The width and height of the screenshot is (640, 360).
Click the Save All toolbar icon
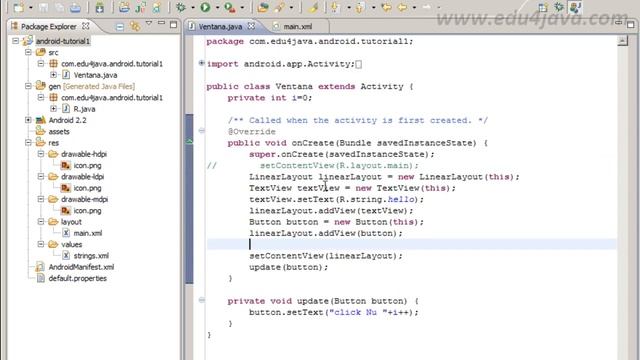60,7
